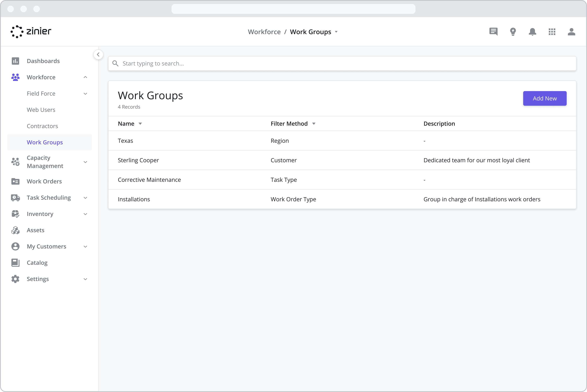The height and width of the screenshot is (392, 587).
Task: Open the notifications bell icon
Action: click(x=533, y=32)
